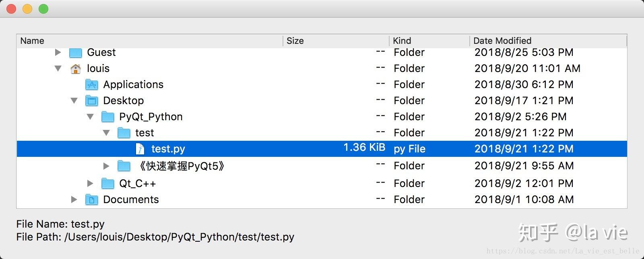Select the test folder name
This screenshot has height=259, width=644.
144,133
